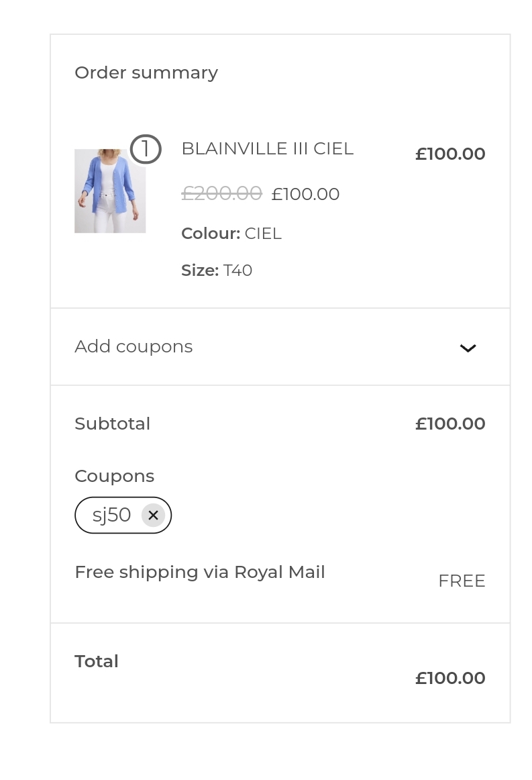Select the Size: T40 attribute text

click(217, 271)
